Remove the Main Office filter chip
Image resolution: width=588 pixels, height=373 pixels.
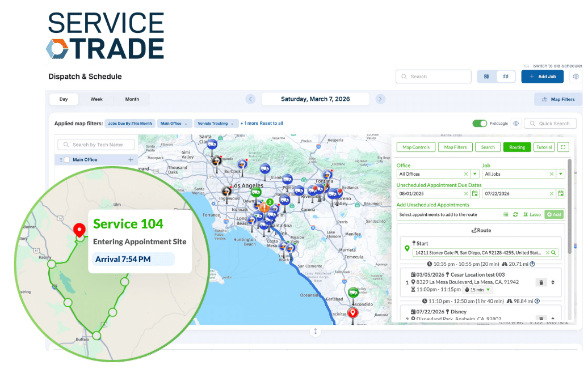point(186,124)
